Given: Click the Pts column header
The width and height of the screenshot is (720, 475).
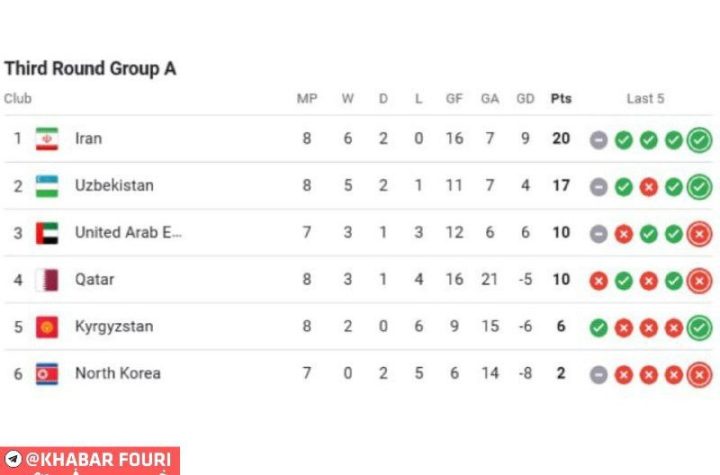Looking at the screenshot, I should [x=561, y=99].
